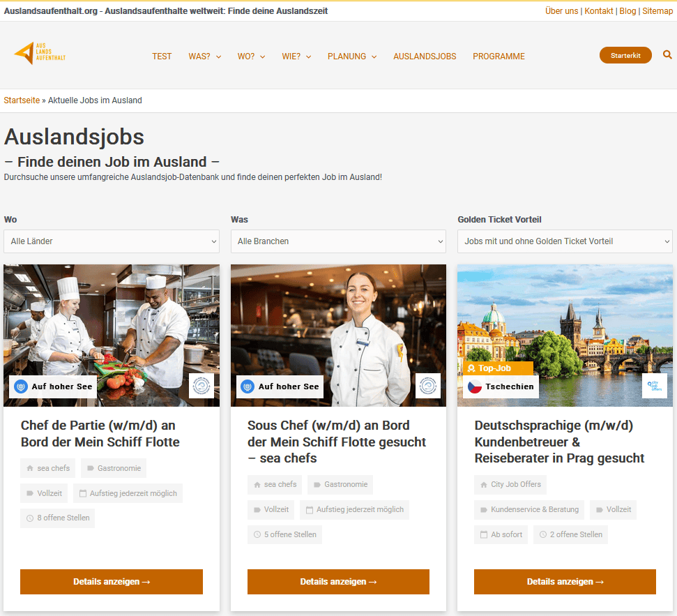
Task: Click the Starterkit button
Action: click(625, 55)
